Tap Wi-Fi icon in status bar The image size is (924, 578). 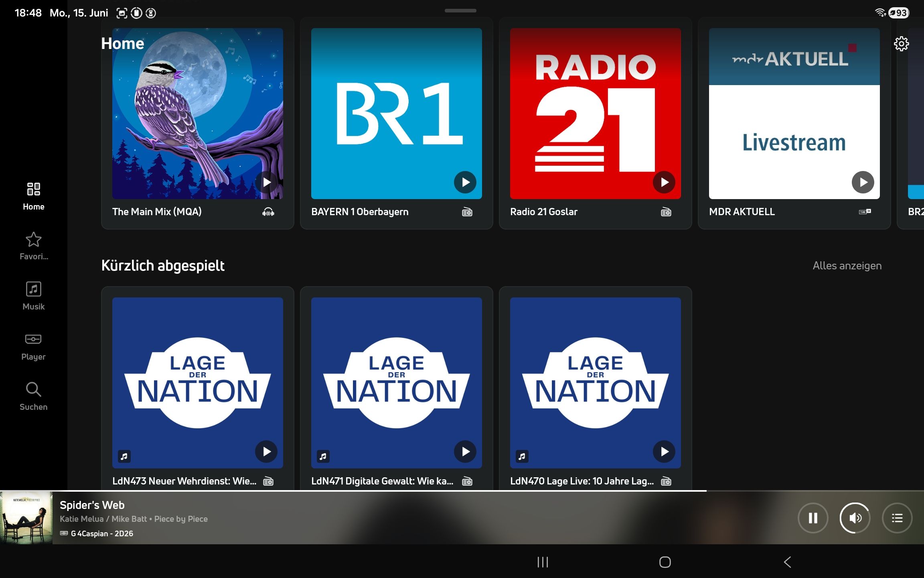pos(880,13)
